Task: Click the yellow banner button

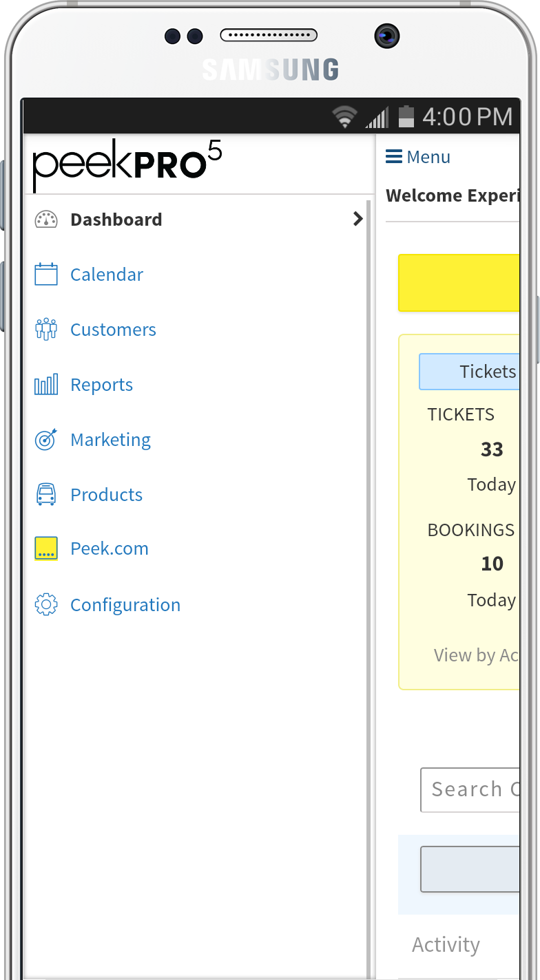Action: pyautogui.click(x=459, y=283)
